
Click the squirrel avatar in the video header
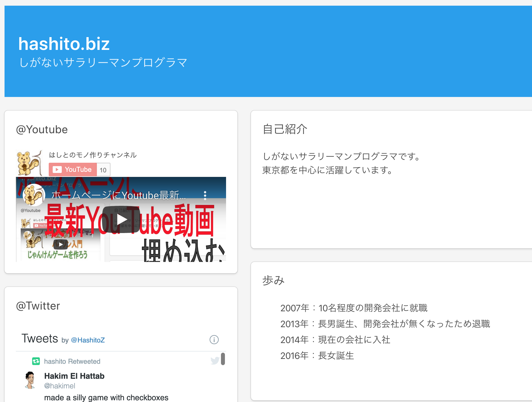[34, 195]
